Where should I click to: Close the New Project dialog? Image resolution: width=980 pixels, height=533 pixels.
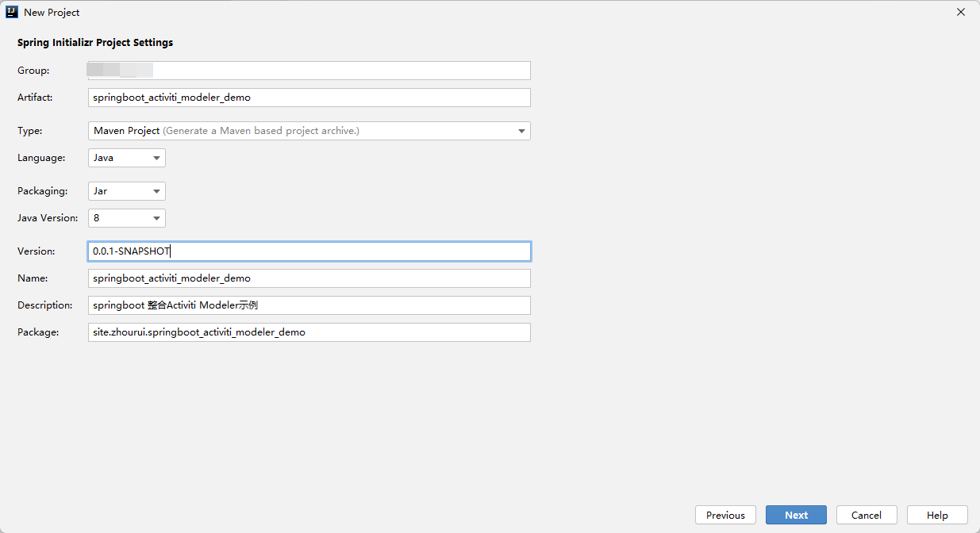(960, 12)
